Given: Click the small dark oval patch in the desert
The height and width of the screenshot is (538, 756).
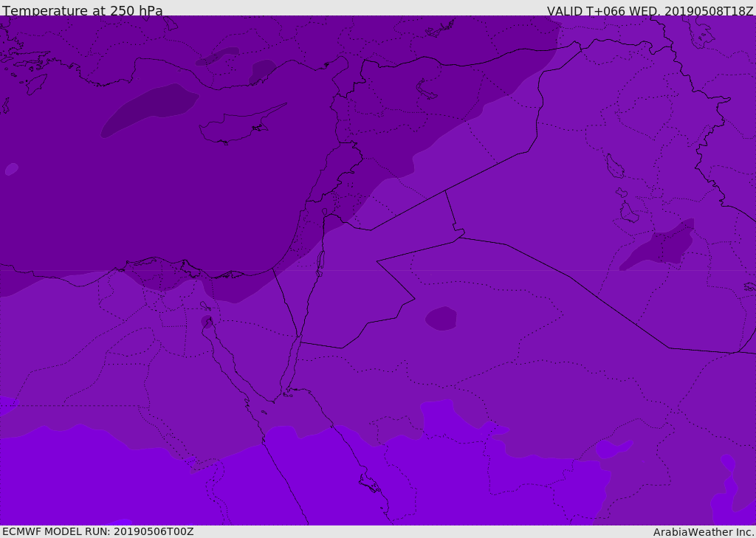Looking at the screenshot, I should [x=441, y=318].
